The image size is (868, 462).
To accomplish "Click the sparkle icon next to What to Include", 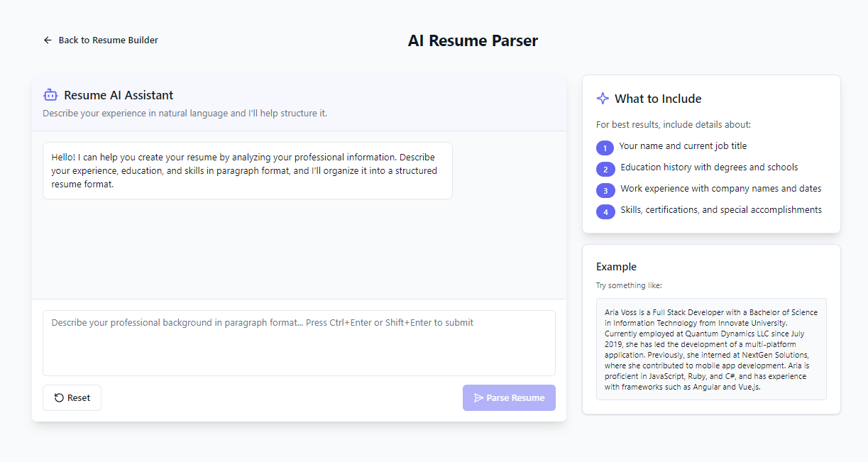I will point(603,98).
